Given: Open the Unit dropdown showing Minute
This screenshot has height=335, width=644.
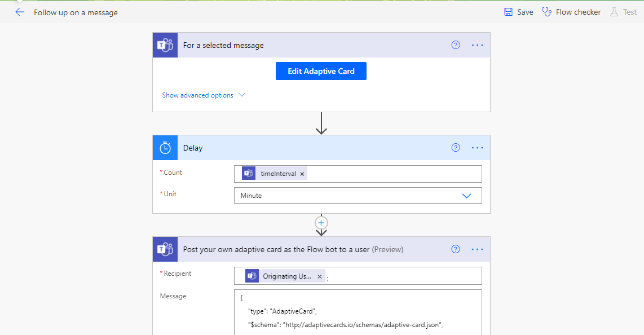Looking at the screenshot, I should 466,195.
